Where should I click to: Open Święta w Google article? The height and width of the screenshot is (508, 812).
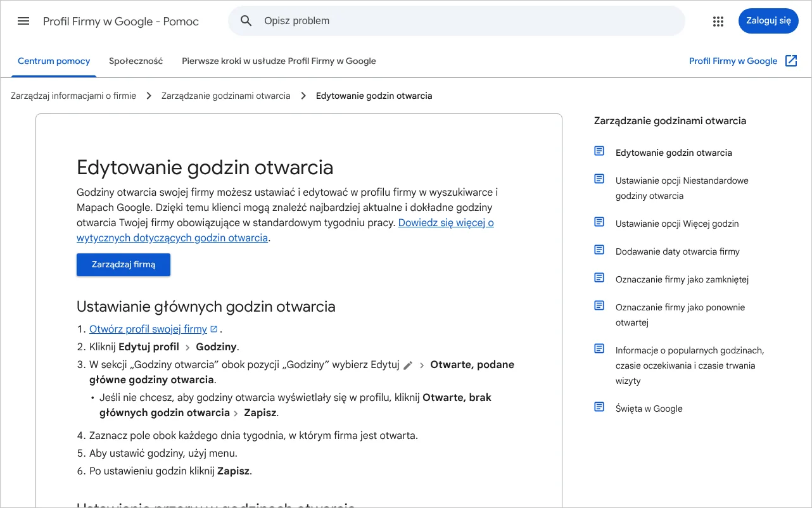point(649,409)
